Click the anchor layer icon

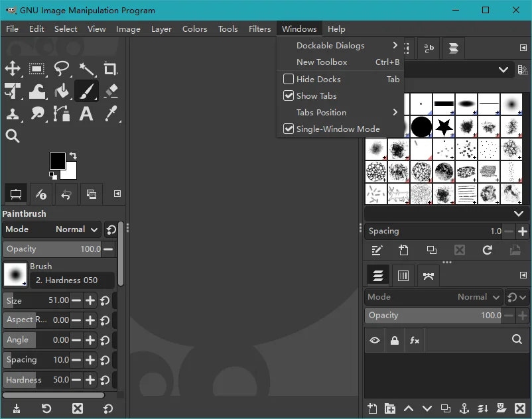coord(464,408)
